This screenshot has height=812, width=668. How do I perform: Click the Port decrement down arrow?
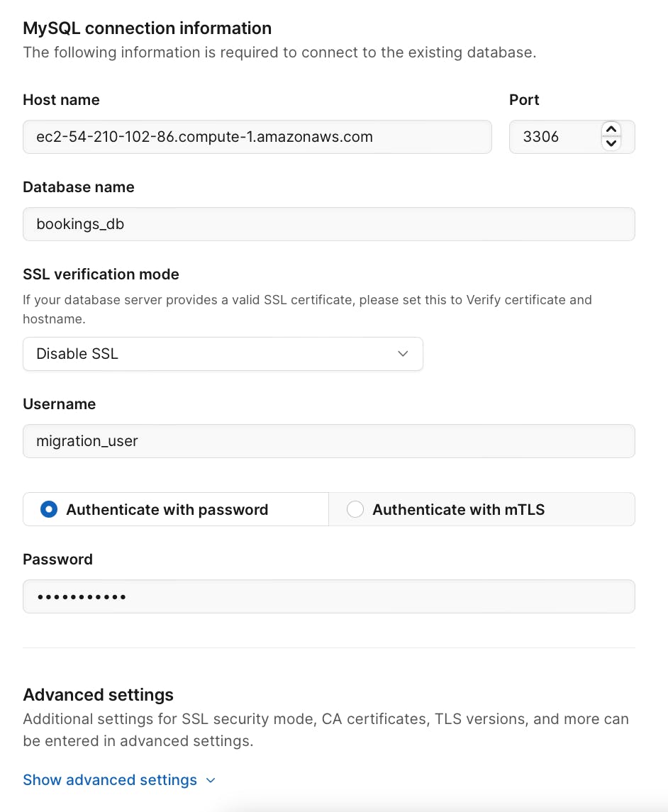[x=611, y=143]
